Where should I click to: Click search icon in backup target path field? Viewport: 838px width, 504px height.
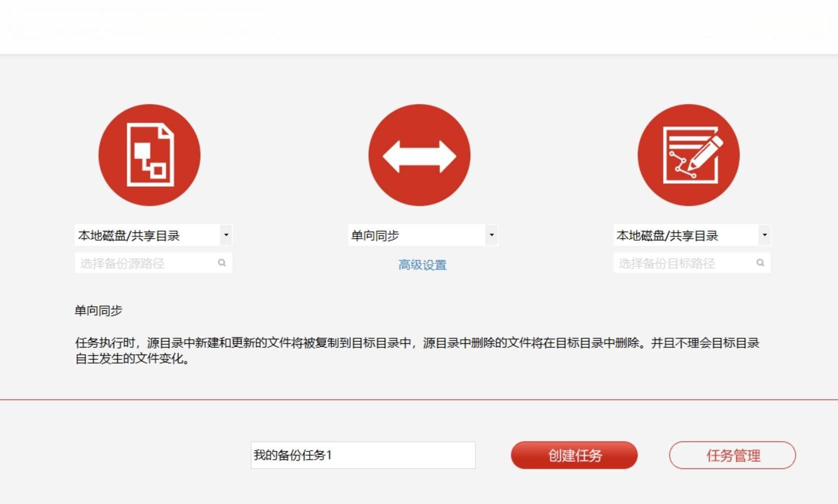(760, 263)
